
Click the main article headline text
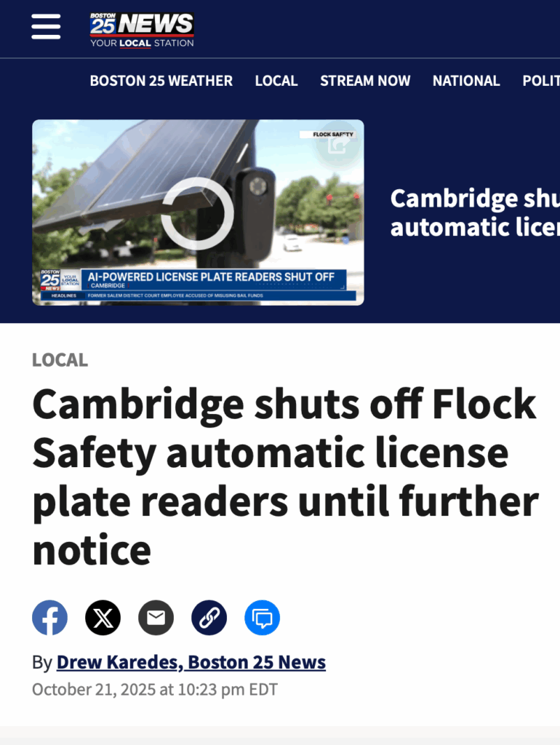click(x=286, y=477)
